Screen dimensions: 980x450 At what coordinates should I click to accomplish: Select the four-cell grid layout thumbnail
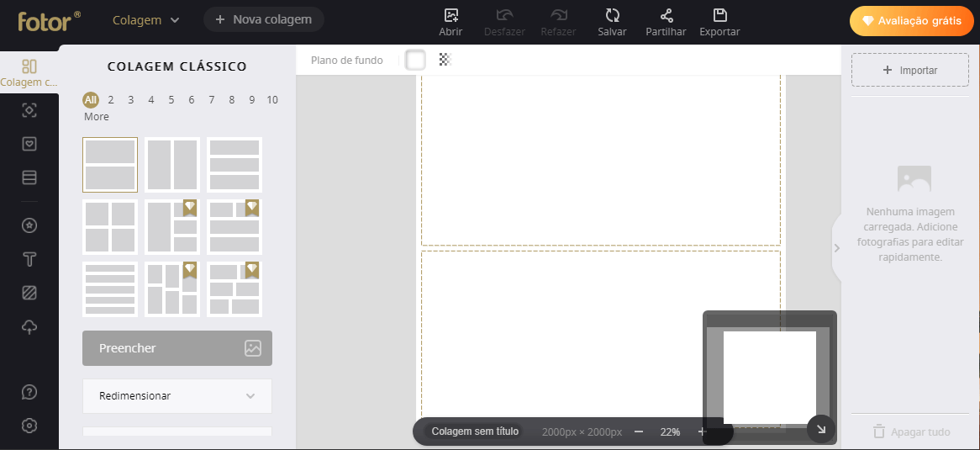[x=110, y=227]
